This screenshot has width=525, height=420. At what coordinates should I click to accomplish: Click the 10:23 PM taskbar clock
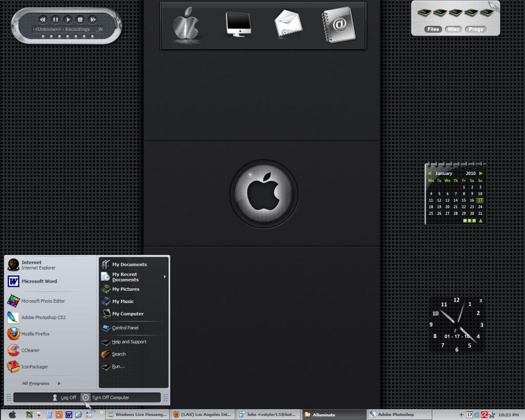[x=508, y=415]
